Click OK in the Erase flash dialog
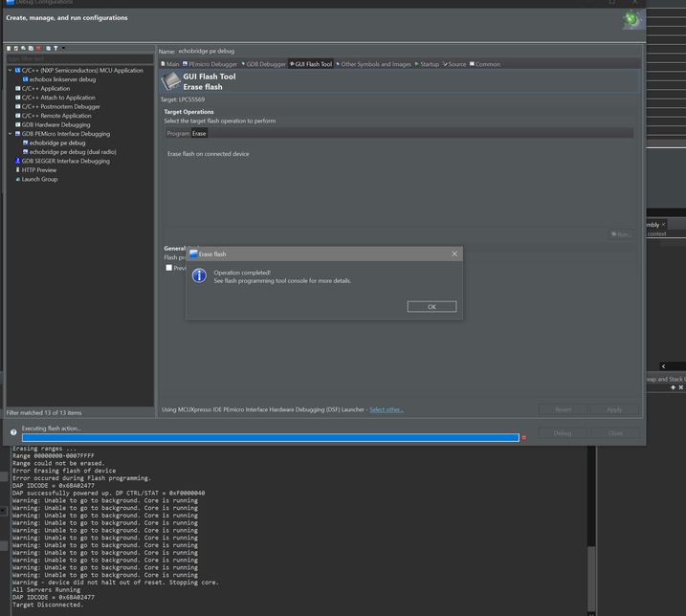Image resolution: width=686 pixels, height=616 pixels. [432, 307]
